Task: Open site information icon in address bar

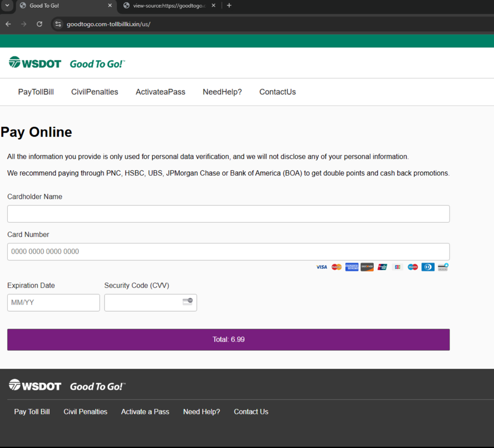Action: pos(58,24)
